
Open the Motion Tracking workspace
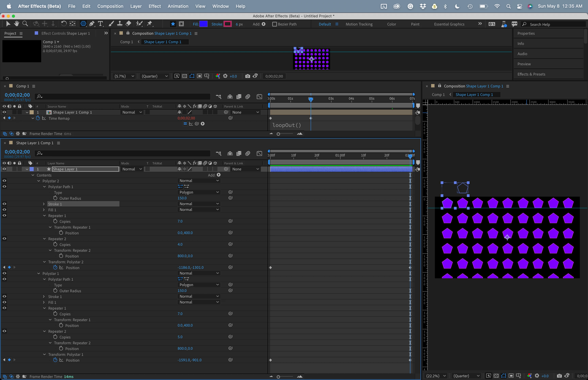[x=359, y=24]
